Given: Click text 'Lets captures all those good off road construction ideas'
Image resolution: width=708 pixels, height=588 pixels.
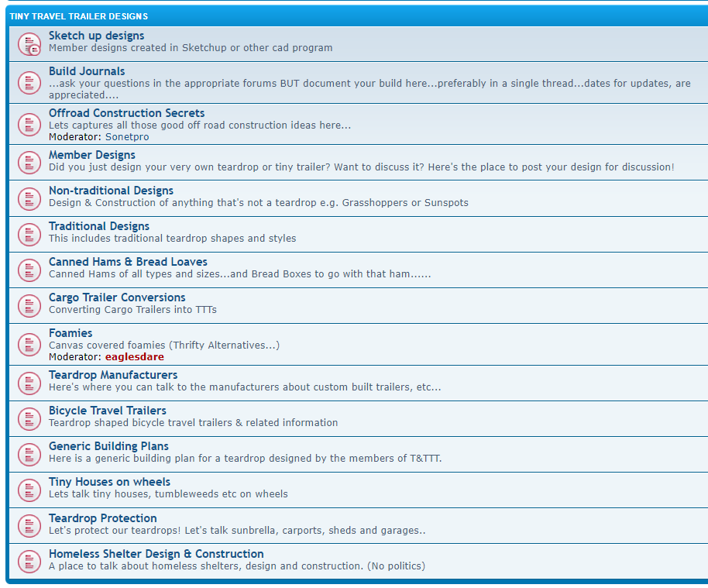Looking at the screenshot, I should [x=200, y=125].
